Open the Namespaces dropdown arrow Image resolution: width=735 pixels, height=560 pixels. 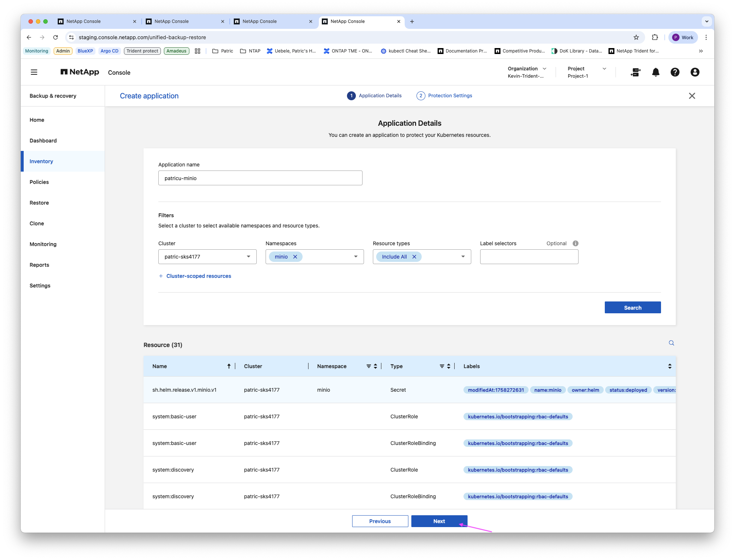356,257
